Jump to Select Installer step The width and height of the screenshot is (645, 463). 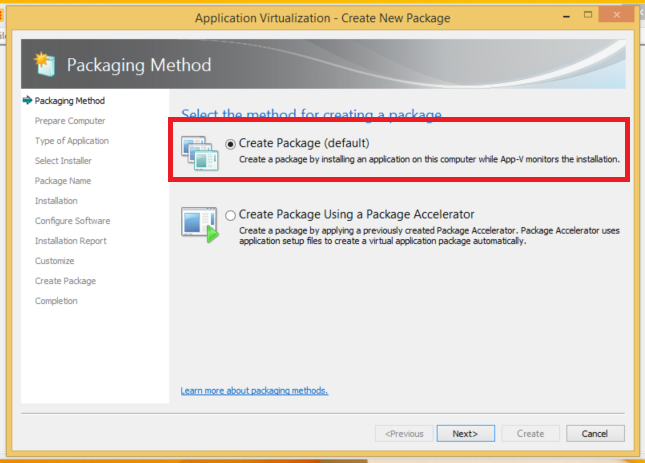click(63, 161)
